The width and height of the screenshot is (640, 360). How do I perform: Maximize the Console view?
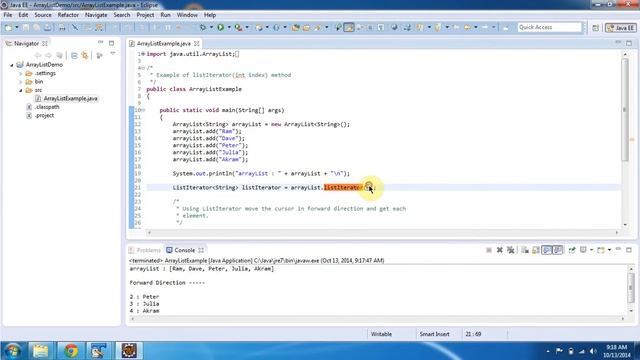pyautogui.click(x=629, y=249)
